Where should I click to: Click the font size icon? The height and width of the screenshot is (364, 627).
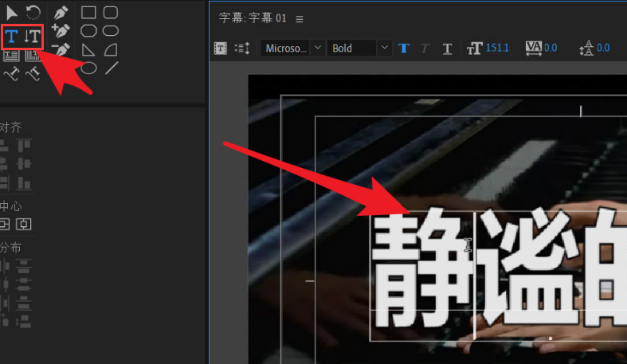coord(475,49)
